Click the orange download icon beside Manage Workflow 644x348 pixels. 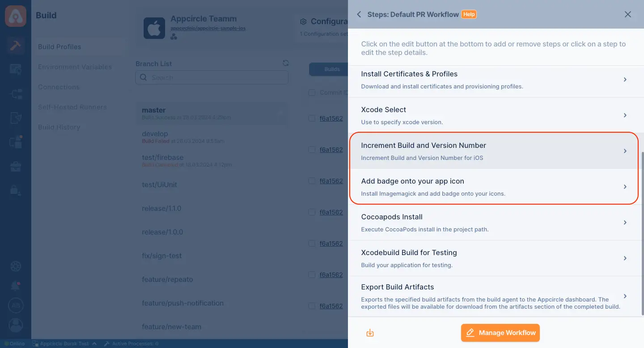(370, 333)
